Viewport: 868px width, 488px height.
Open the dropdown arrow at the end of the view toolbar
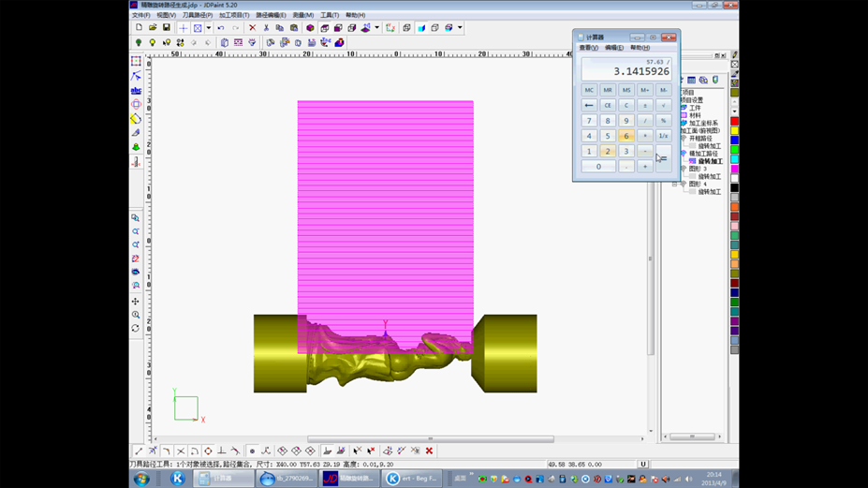[460, 28]
